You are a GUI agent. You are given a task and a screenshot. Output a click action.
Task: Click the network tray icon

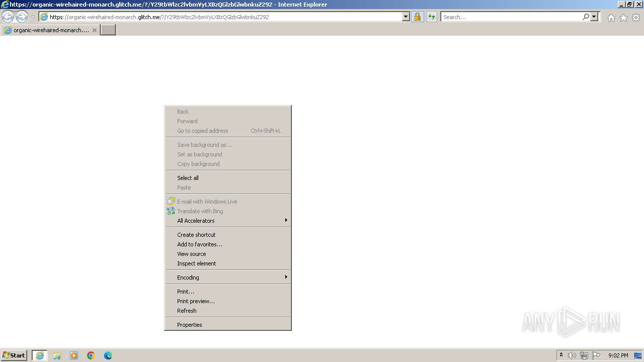pyautogui.click(x=584, y=355)
